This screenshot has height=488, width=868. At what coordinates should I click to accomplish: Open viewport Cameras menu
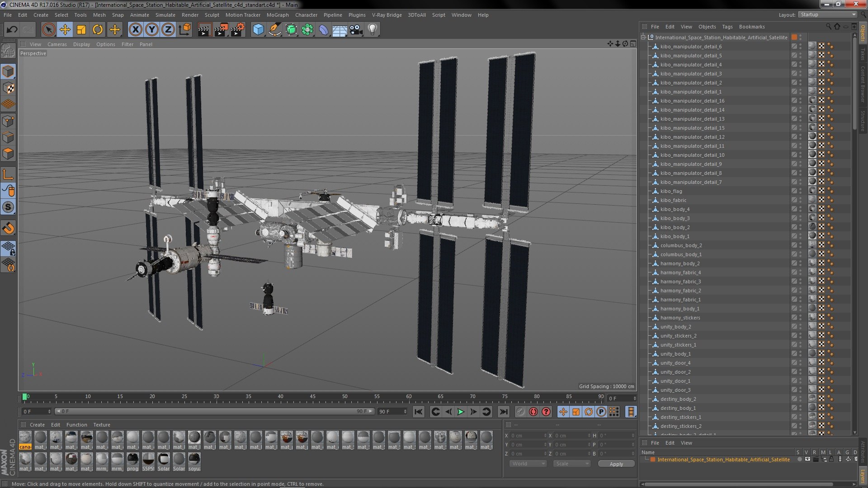[57, 44]
